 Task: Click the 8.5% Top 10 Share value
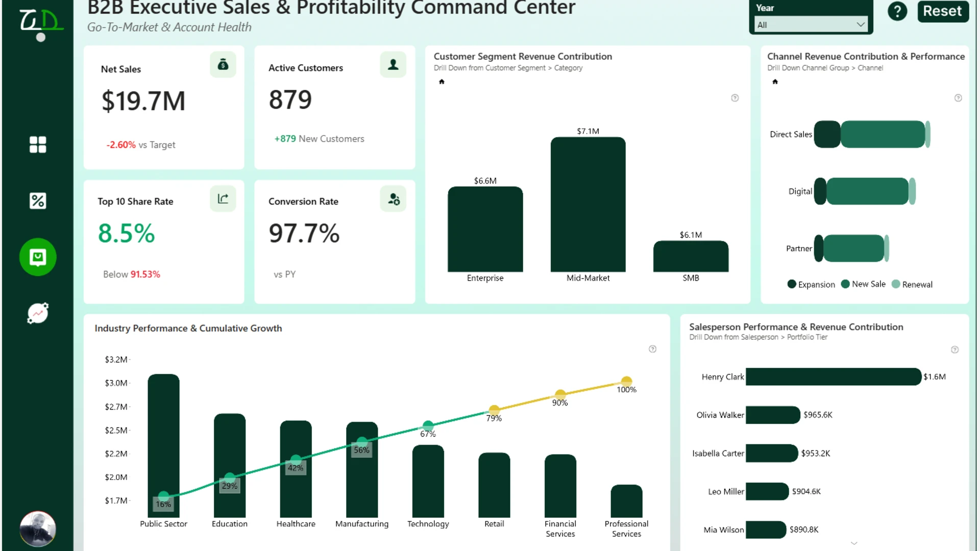[x=126, y=233]
